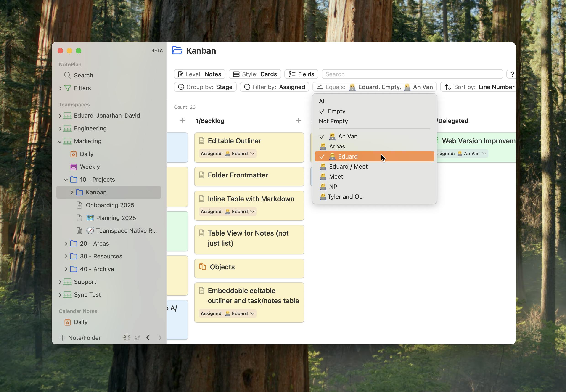This screenshot has width=566, height=392.
Task: Check Arnas in the filter menu
Action: [374, 146]
